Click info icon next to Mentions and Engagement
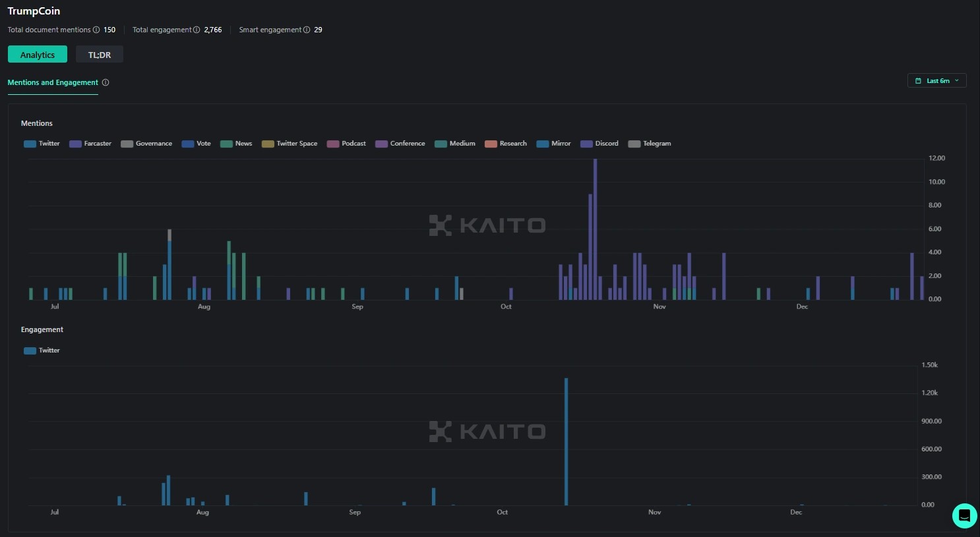Viewport: 980px width, 537px height. tap(106, 82)
